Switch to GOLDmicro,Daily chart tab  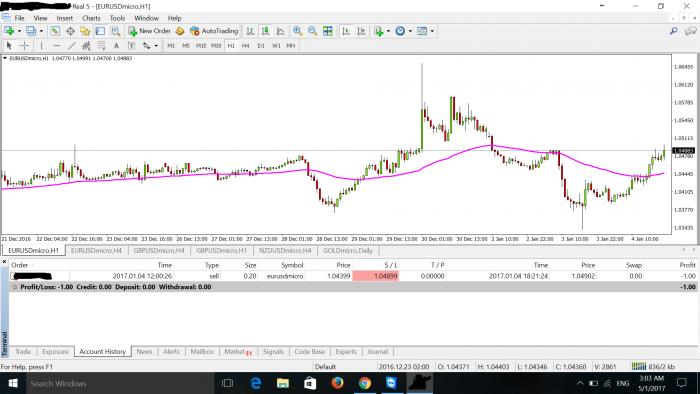tap(348, 250)
